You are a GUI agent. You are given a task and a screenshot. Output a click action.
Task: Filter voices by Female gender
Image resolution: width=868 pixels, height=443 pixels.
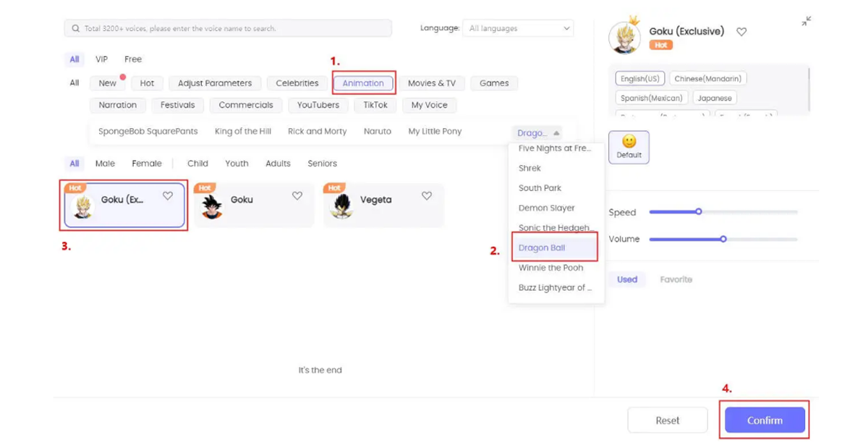click(x=147, y=164)
